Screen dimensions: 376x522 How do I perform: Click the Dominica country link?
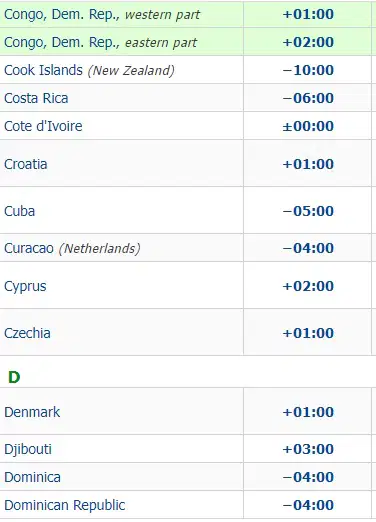[x=32, y=477]
